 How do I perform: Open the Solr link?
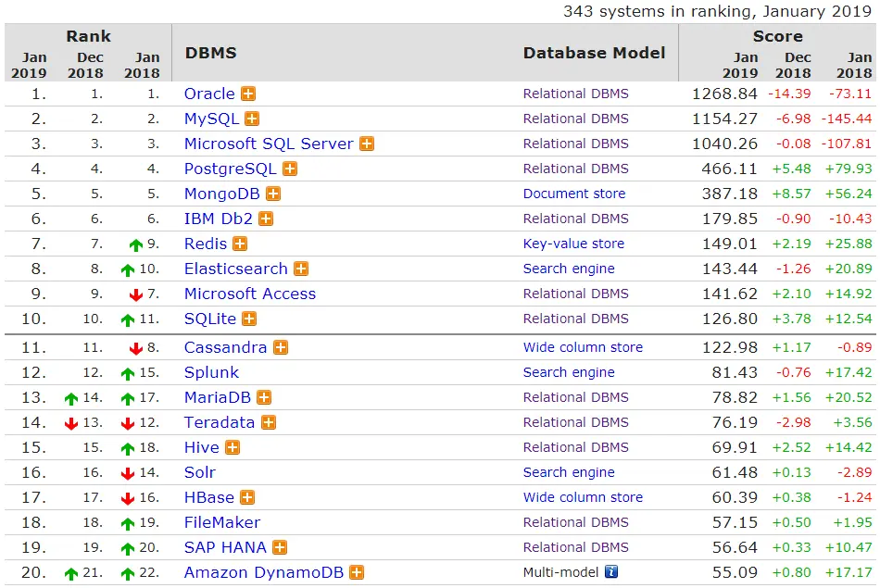[200, 472]
